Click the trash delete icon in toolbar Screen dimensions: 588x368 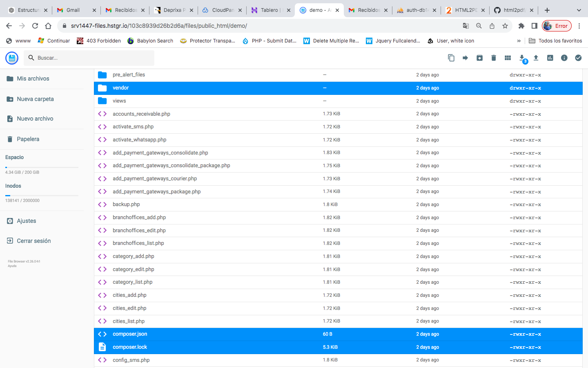point(493,58)
